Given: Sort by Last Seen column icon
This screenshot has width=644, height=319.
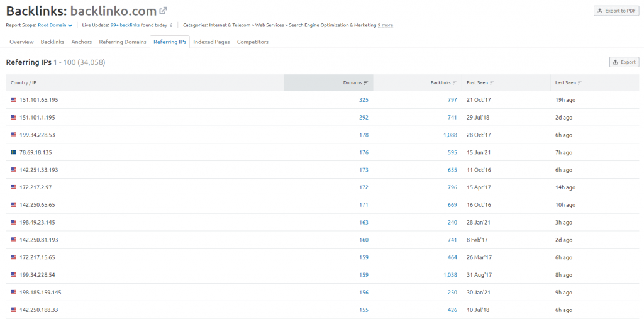Looking at the screenshot, I should pos(580,82).
